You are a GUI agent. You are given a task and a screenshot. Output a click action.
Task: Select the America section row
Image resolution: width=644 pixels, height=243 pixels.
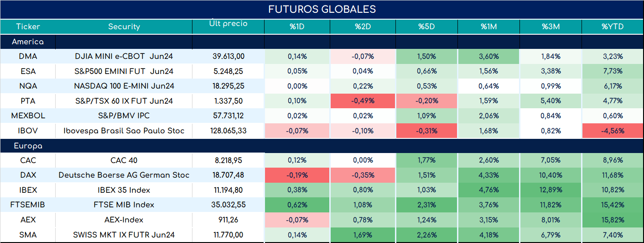click(x=322, y=42)
